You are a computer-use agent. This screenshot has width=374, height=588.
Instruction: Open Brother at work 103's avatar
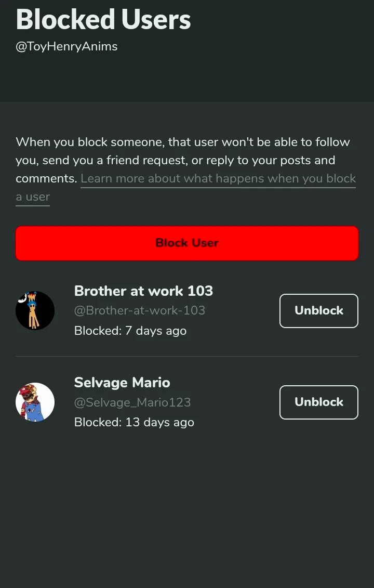35,311
